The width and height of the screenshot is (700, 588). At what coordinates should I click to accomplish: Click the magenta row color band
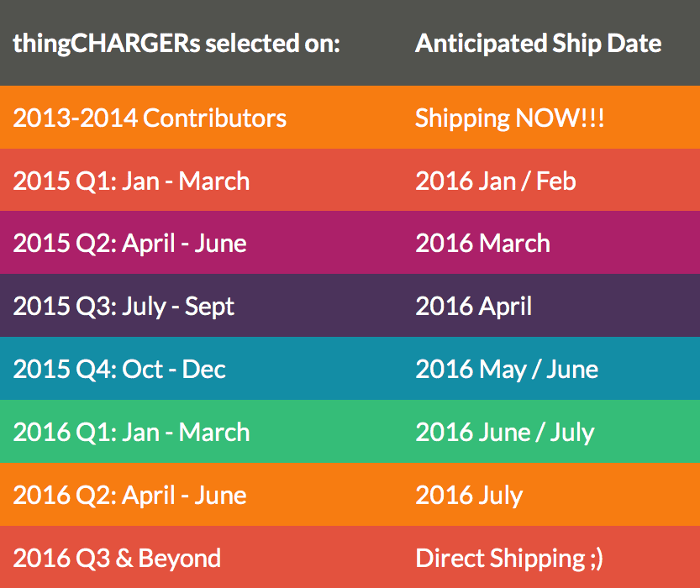(x=350, y=243)
